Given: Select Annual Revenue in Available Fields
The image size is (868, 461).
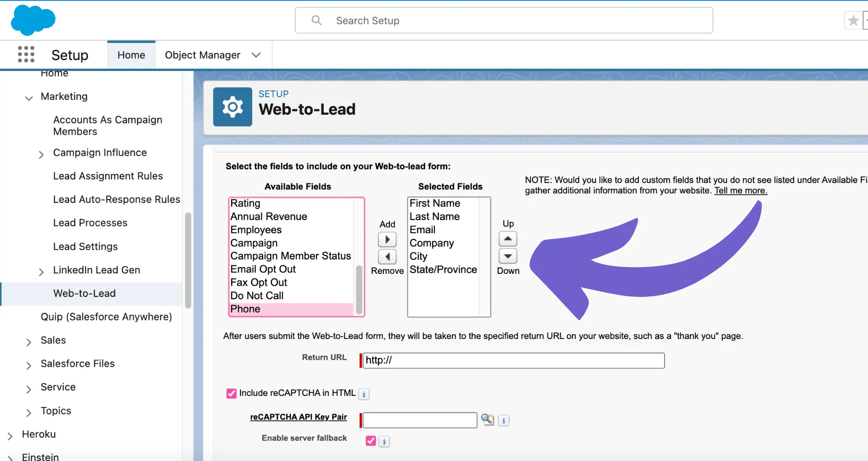Looking at the screenshot, I should pos(269,216).
